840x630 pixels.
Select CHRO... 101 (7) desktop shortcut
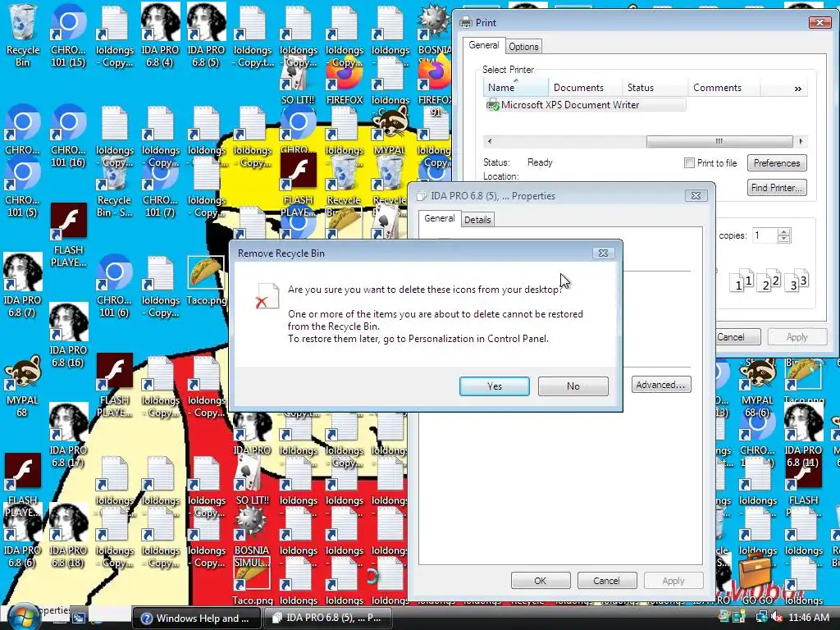point(160,186)
